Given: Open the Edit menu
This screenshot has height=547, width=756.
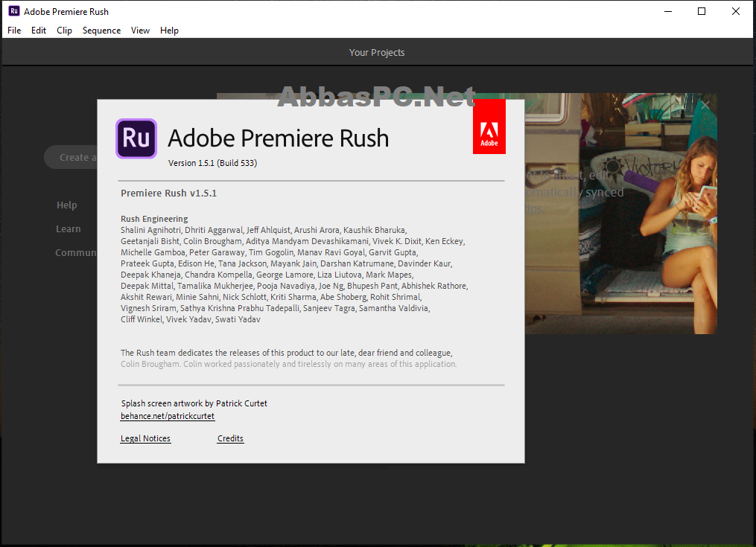Looking at the screenshot, I should pos(39,31).
